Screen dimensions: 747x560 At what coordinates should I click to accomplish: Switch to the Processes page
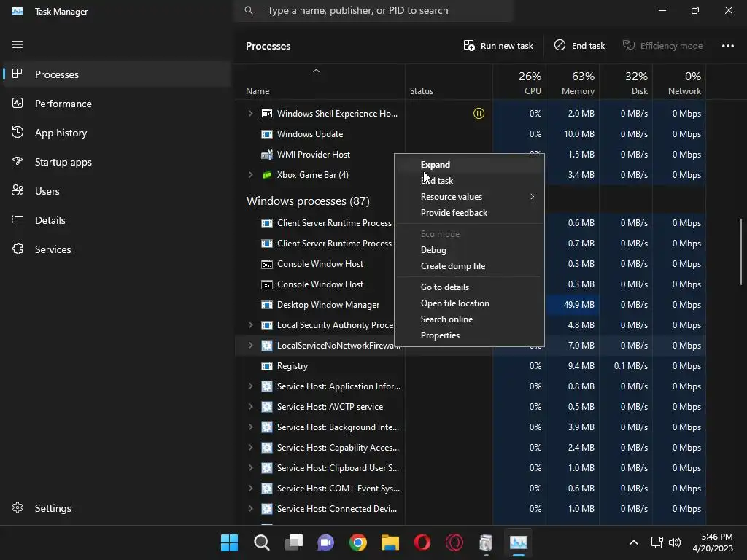pos(117,74)
